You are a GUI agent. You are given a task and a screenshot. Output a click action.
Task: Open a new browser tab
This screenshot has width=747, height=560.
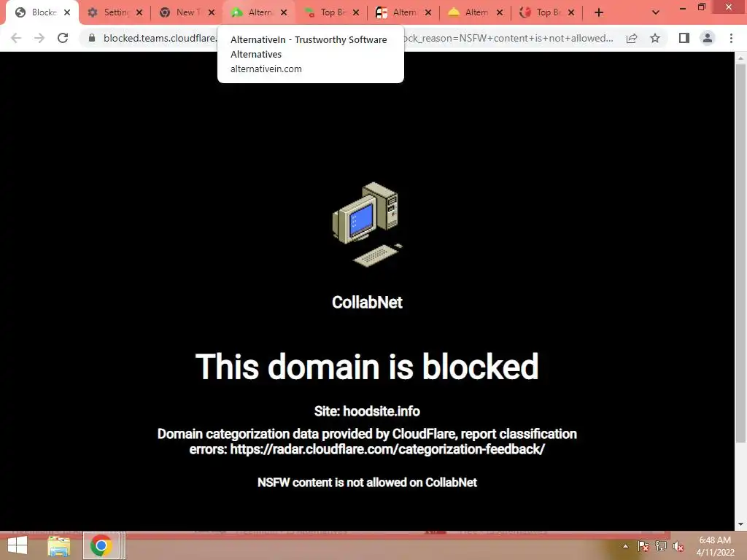[x=599, y=12]
